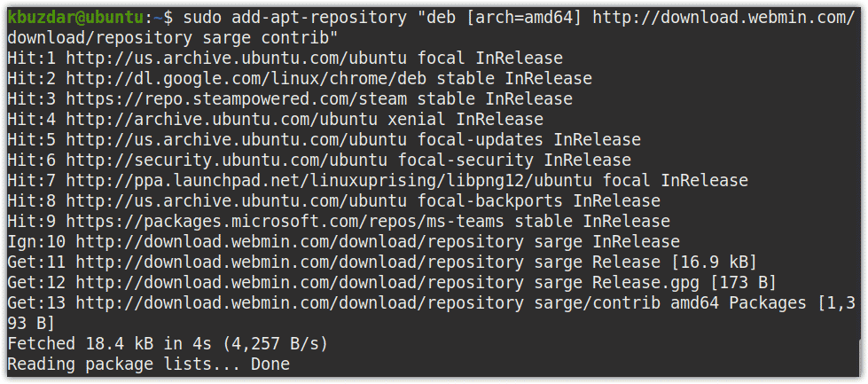The image size is (868, 384).
Task: Click the focal-updates InRelease line
Action: coord(324,139)
